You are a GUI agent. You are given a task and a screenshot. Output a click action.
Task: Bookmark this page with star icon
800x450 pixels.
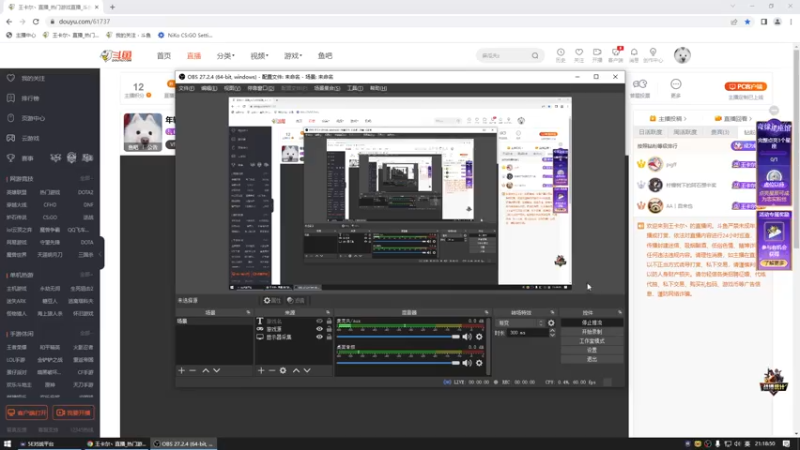[747, 22]
